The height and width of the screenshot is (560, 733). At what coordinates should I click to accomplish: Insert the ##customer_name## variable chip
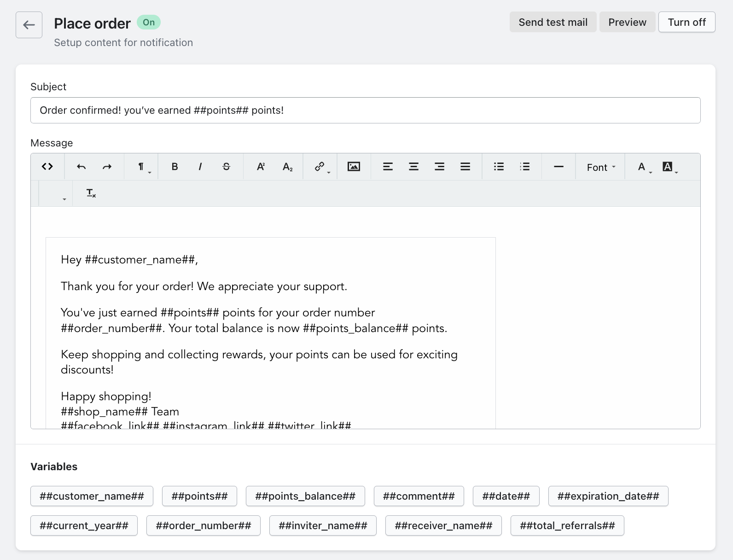[92, 496]
